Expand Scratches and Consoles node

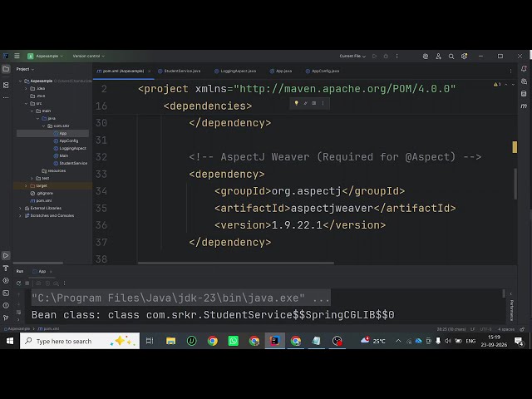pos(20,215)
